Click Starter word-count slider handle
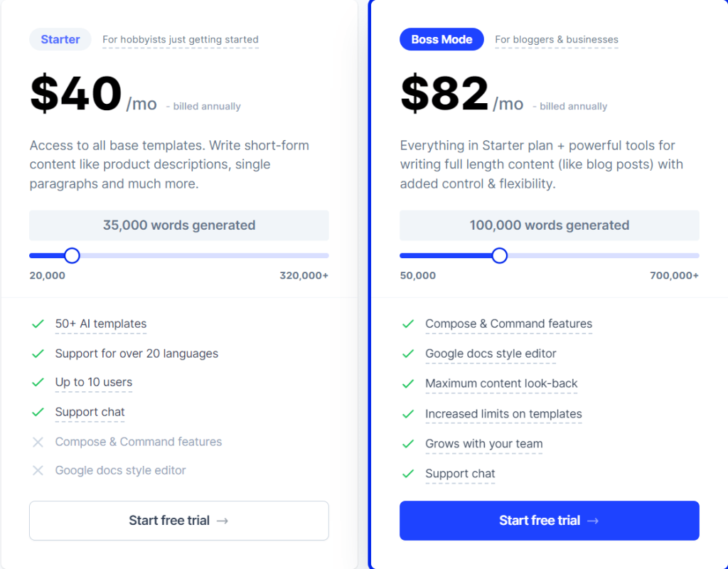Screen dimensions: 728x569 [72, 255]
